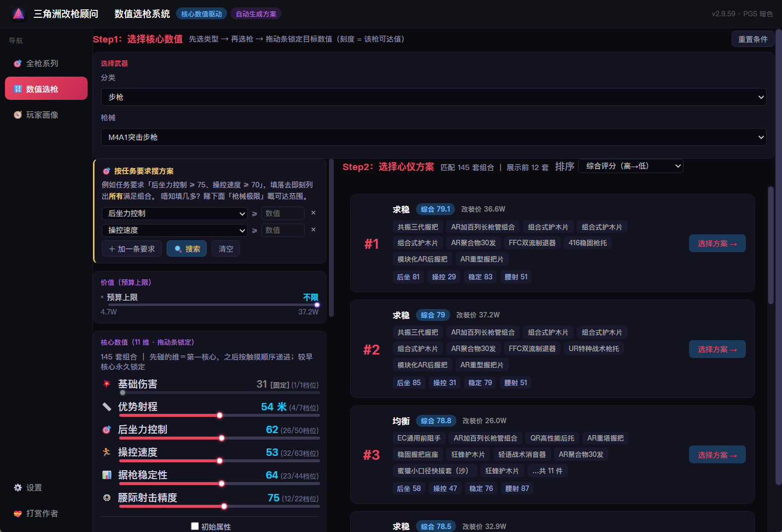Click the 据枪稳定性 chart icon
The width and height of the screenshot is (782, 532).
(106, 475)
